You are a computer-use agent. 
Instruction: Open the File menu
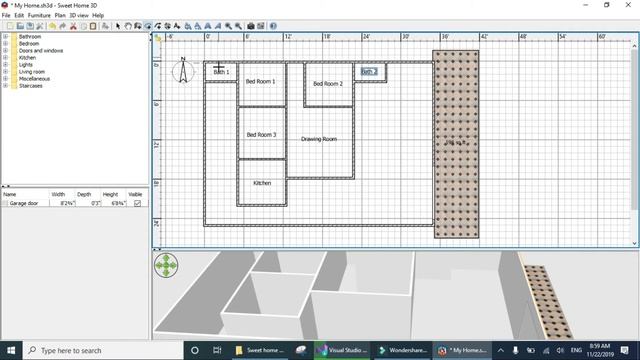(6, 15)
